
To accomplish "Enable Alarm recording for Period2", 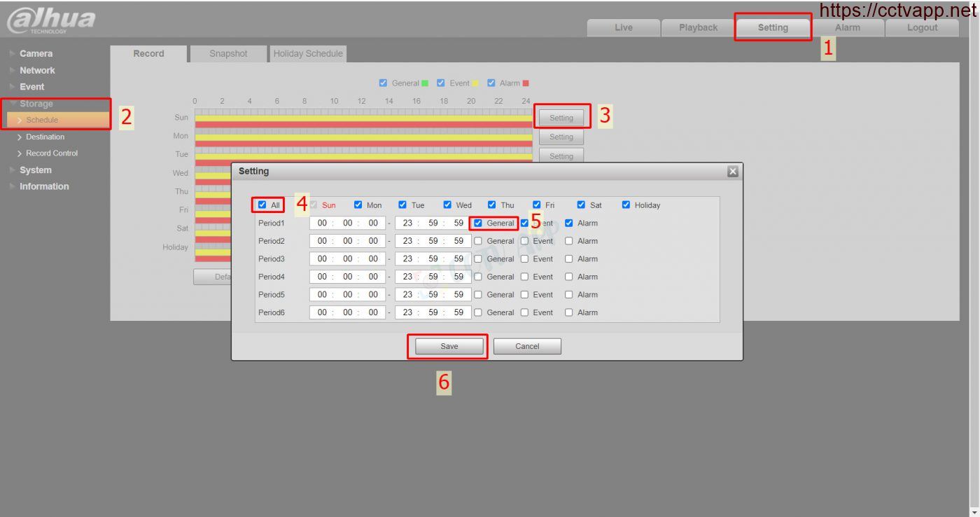I will click(569, 241).
